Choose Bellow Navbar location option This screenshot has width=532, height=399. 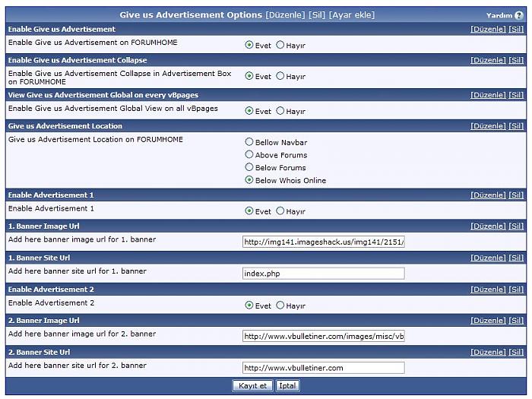(249, 142)
